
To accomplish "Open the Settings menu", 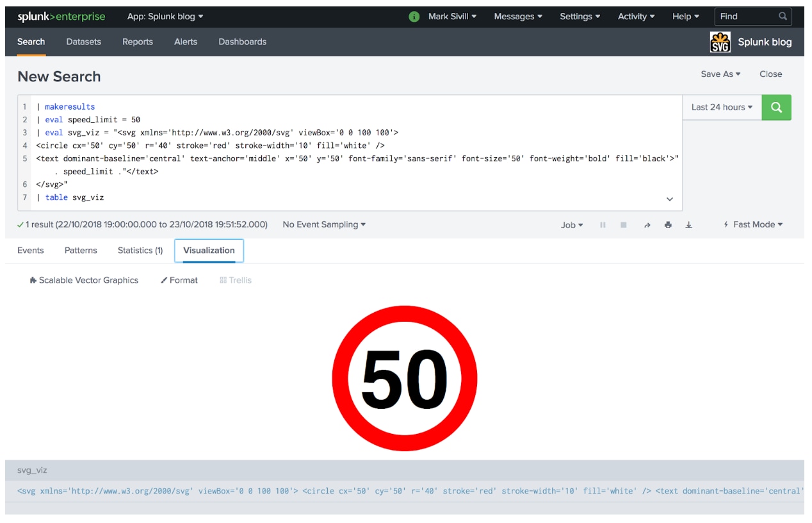I will point(580,17).
